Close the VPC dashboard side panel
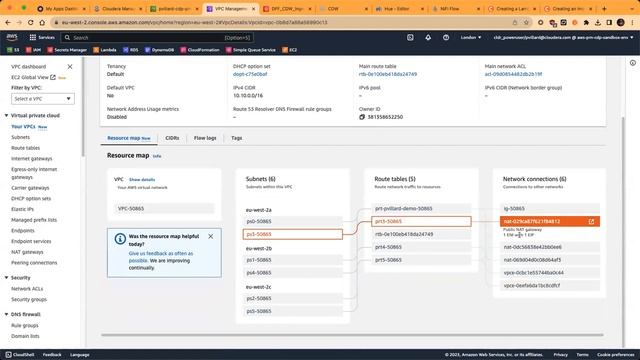The height and width of the screenshot is (360, 640). tap(70, 67)
